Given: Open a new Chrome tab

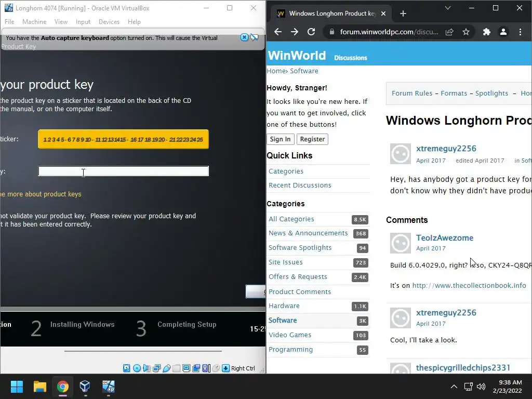Looking at the screenshot, I should click(x=403, y=14).
